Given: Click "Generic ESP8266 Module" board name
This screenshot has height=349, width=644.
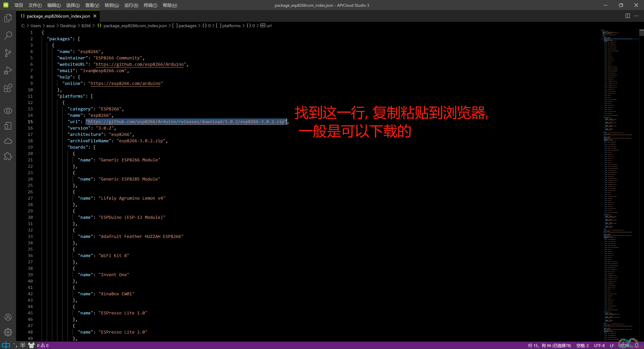Looking at the screenshot, I should tap(129, 160).
